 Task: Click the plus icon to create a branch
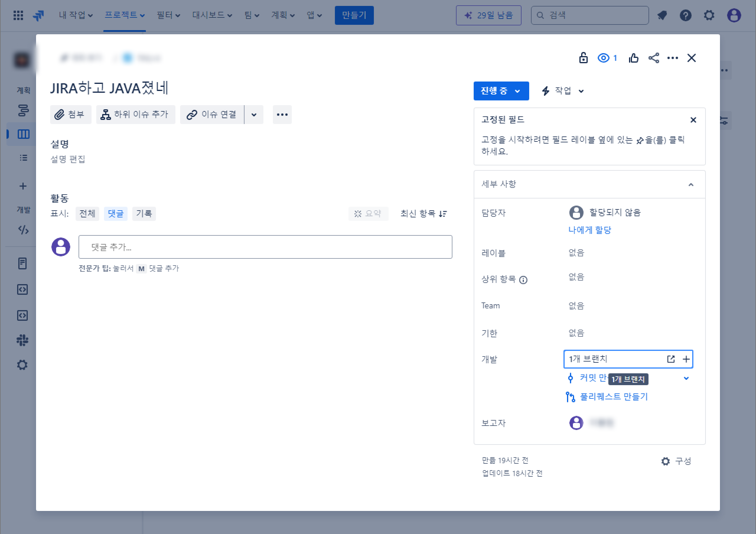coord(686,359)
